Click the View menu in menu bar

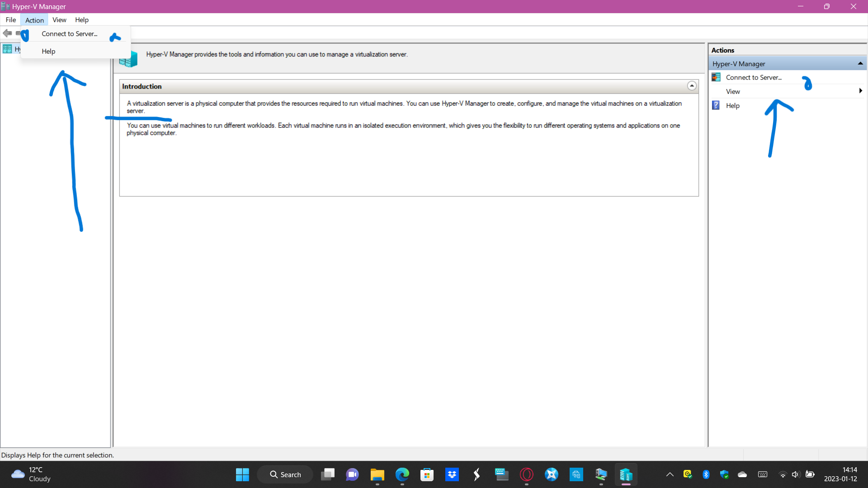coord(59,20)
